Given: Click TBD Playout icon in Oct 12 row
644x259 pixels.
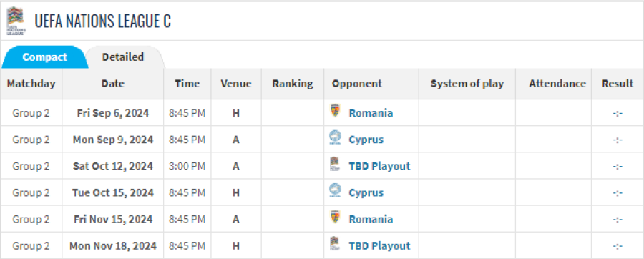Looking at the screenshot, I should click(x=335, y=165).
